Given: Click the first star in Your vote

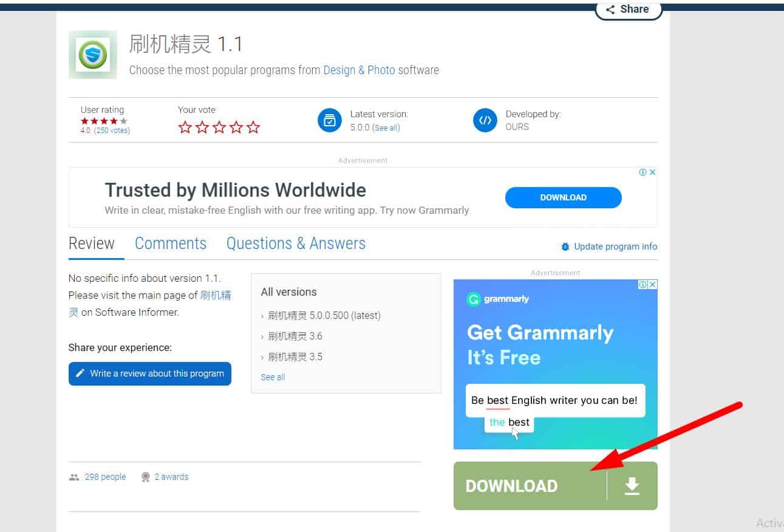Looking at the screenshot, I should pyautogui.click(x=185, y=128).
